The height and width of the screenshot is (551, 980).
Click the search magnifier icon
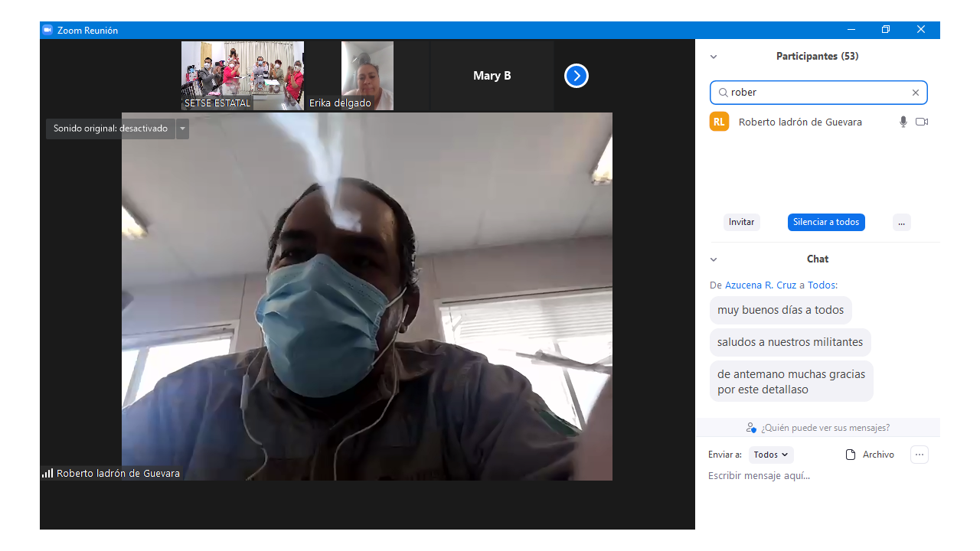pyautogui.click(x=723, y=93)
